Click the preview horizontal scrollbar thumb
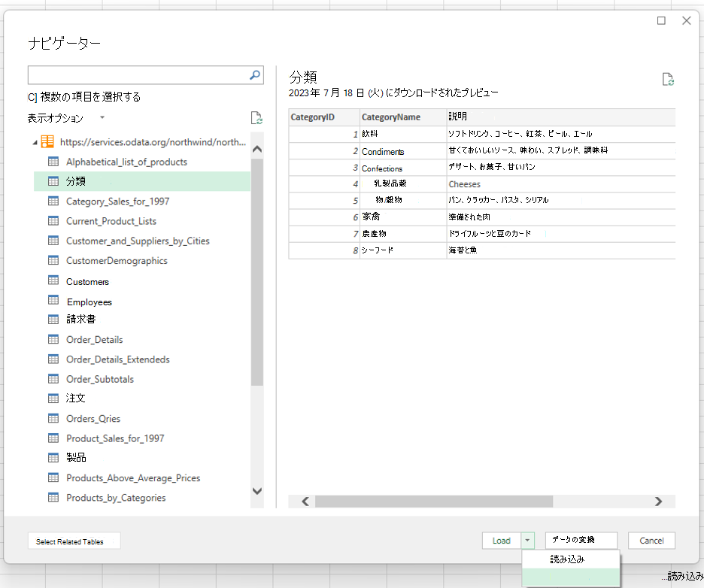704x588 pixels. coord(434,502)
